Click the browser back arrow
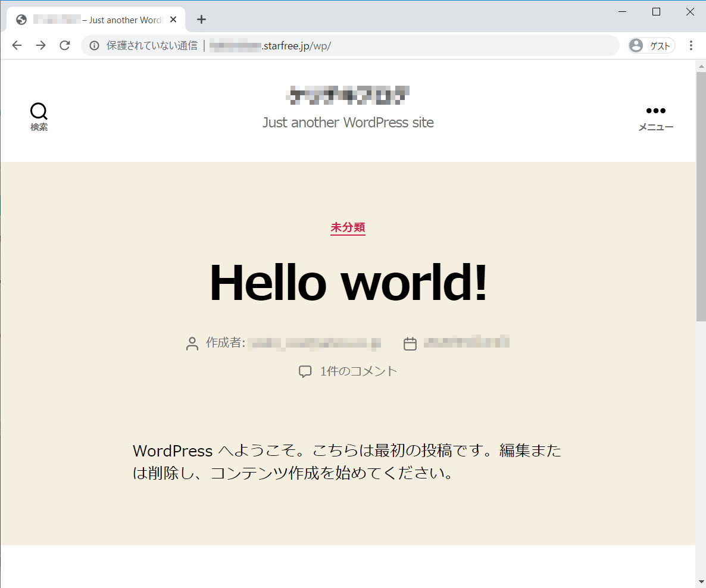706x588 pixels. tap(17, 45)
